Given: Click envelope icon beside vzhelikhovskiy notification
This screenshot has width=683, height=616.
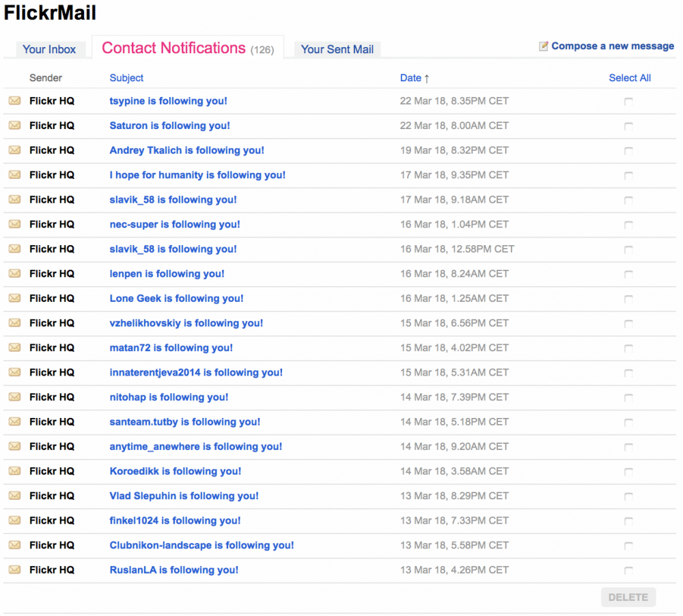Looking at the screenshot, I should (x=14, y=323).
